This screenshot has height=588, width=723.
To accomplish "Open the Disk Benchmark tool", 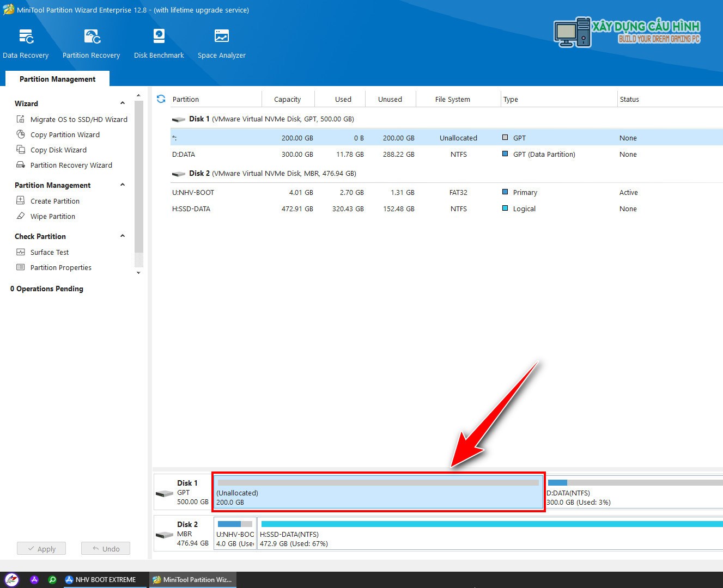I will 159,36.
